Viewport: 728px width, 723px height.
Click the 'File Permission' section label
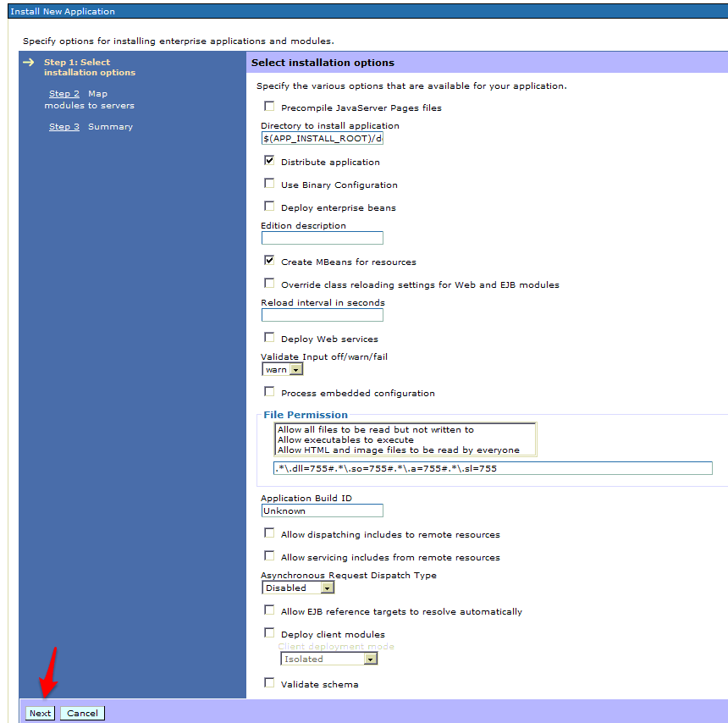click(306, 415)
